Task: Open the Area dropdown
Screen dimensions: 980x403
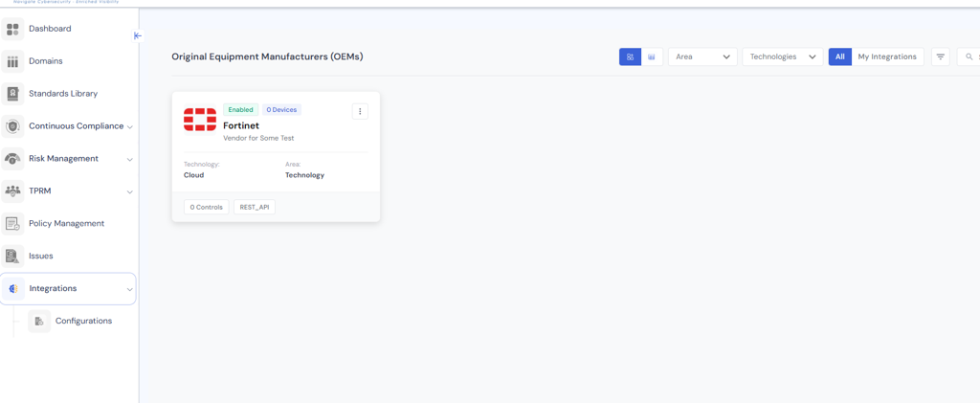Action: (702, 56)
